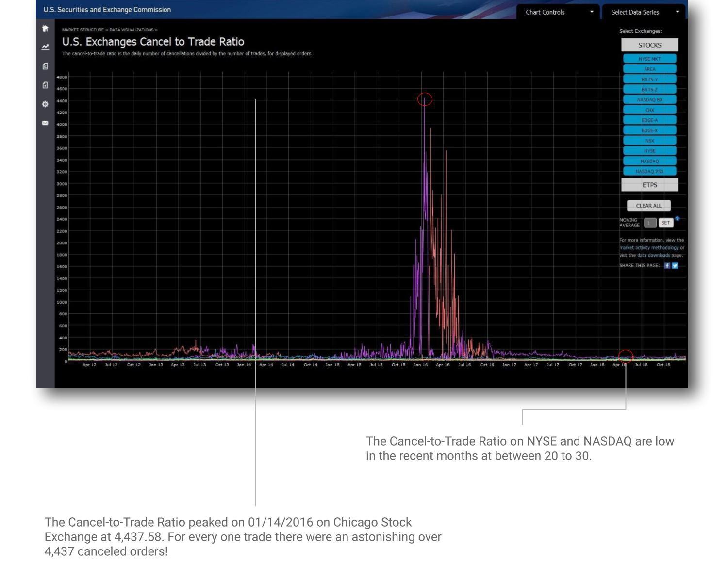
Task: Click the mail envelope icon in the sidebar
Action: (x=45, y=123)
